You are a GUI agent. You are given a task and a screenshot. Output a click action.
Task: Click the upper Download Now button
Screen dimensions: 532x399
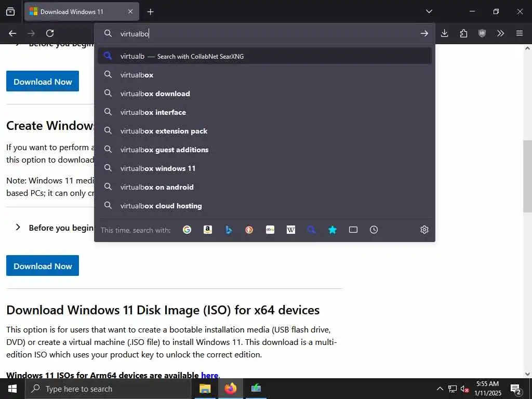(x=43, y=81)
